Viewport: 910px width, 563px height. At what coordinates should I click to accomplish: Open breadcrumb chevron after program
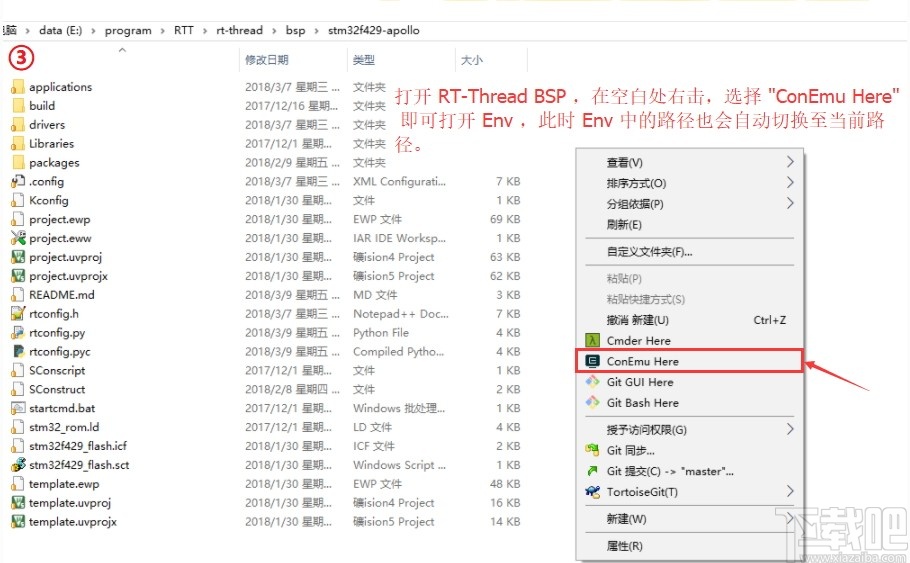click(162, 31)
